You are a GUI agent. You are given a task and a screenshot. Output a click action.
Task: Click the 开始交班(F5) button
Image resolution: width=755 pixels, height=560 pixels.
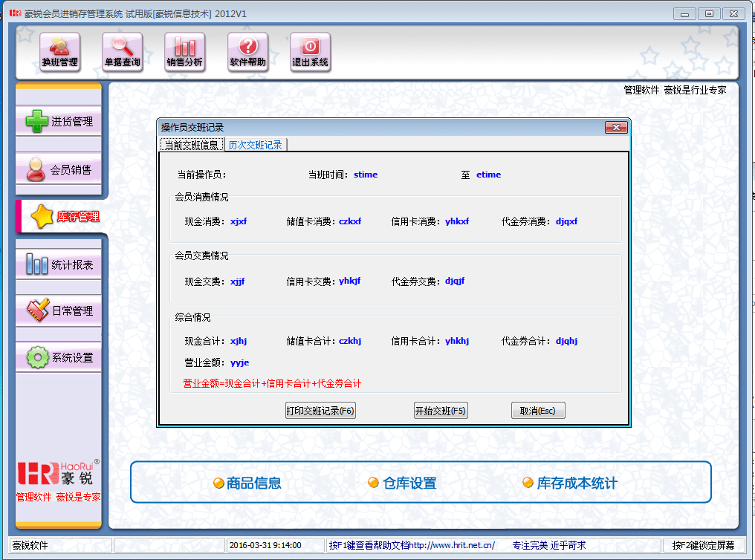pyautogui.click(x=441, y=411)
